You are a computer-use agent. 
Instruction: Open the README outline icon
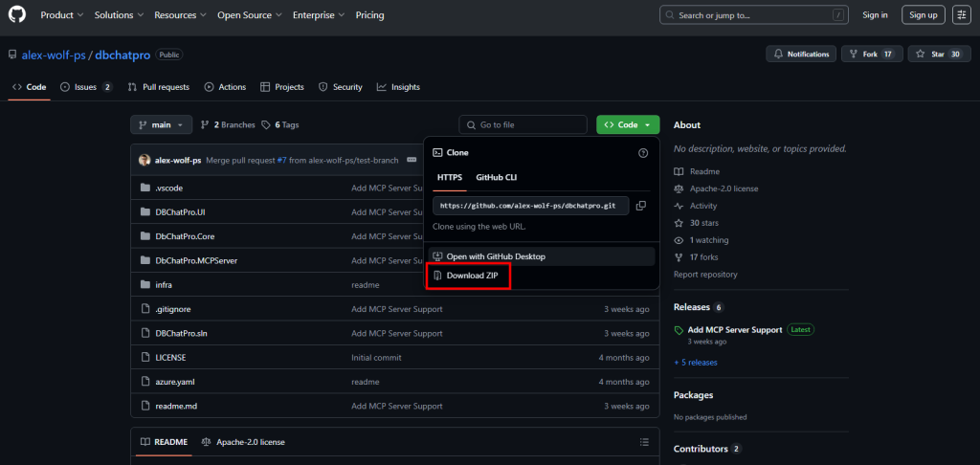(x=644, y=442)
